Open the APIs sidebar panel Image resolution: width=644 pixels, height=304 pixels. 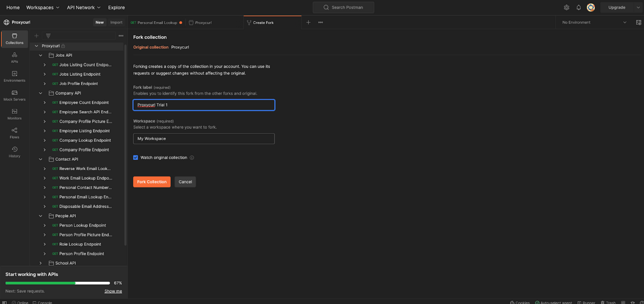14,58
